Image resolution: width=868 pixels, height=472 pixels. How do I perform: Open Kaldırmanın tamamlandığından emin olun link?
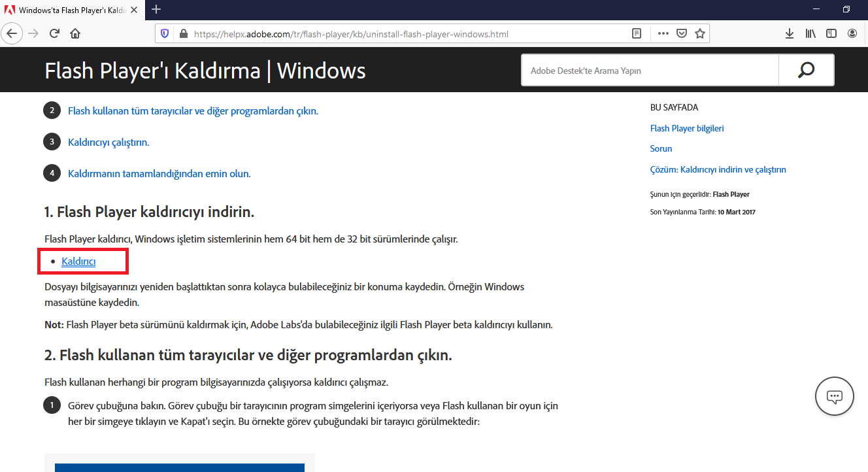[x=159, y=173]
